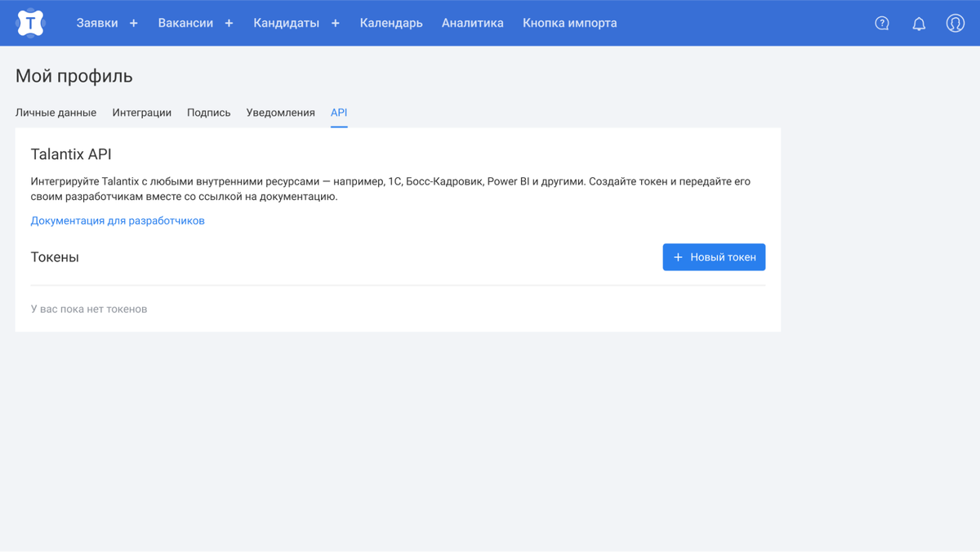Screen dimensions: 980x552
Task: Open the Кандидаты menu item
Action: coord(287,23)
